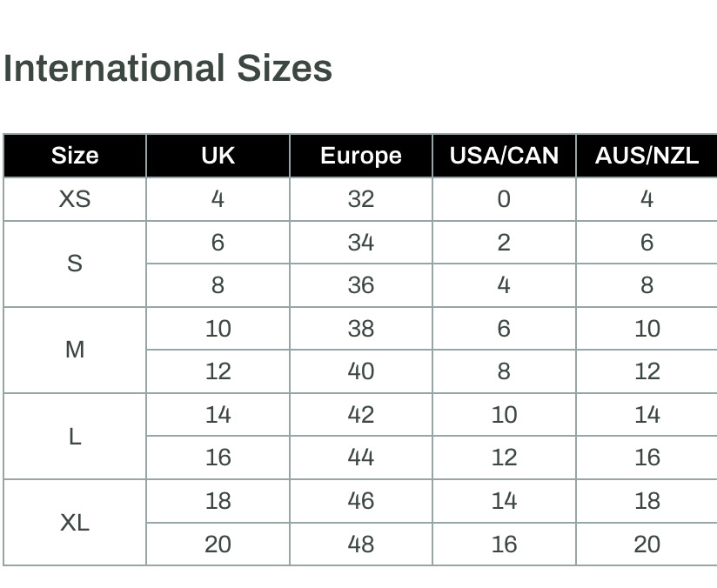Select Europe size 40 cell
Viewport: 717px width, 588px height.
pyautogui.click(x=361, y=371)
